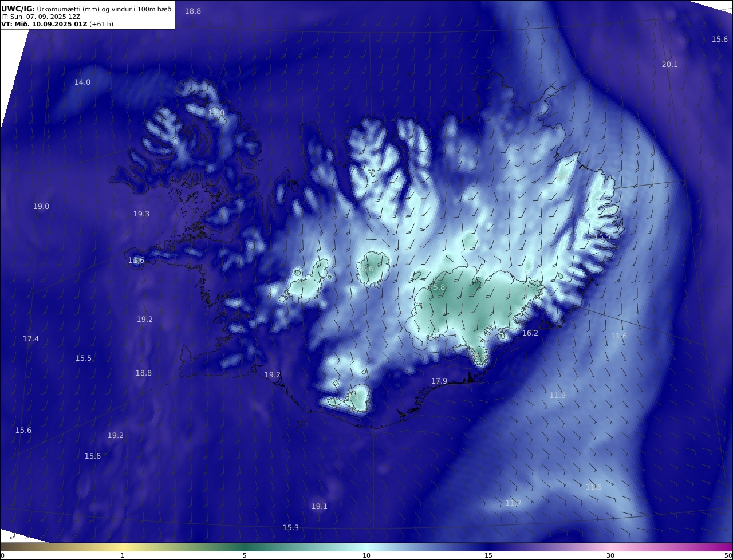Click the 19.1 value label on the map

320,507
